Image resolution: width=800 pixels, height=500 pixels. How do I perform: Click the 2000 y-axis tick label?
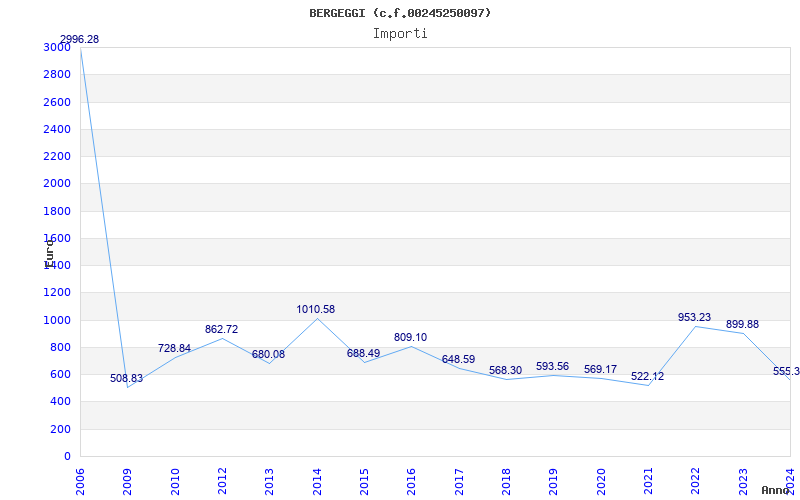point(57,184)
